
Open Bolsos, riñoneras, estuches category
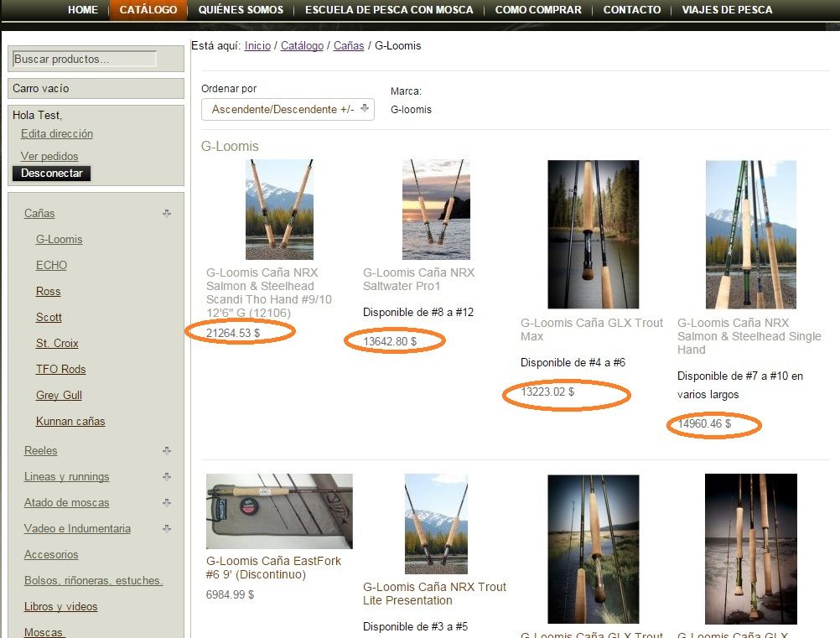[x=93, y=581]
